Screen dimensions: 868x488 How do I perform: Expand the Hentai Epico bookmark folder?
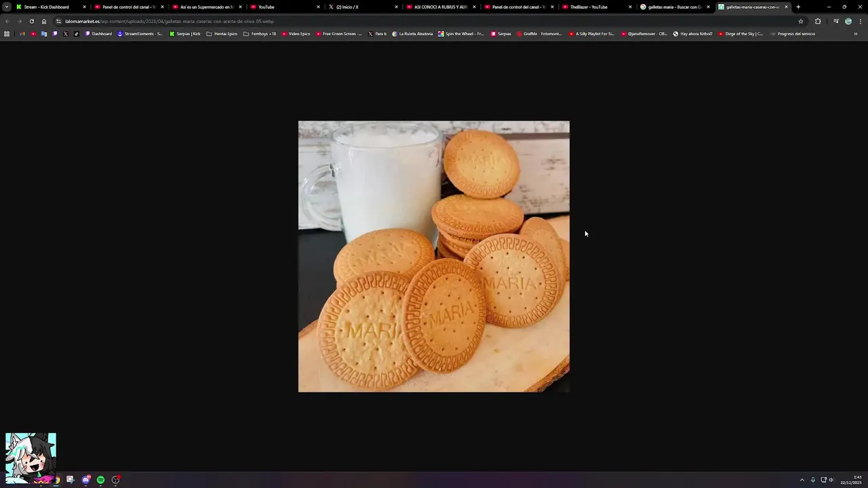click(222, 34)
